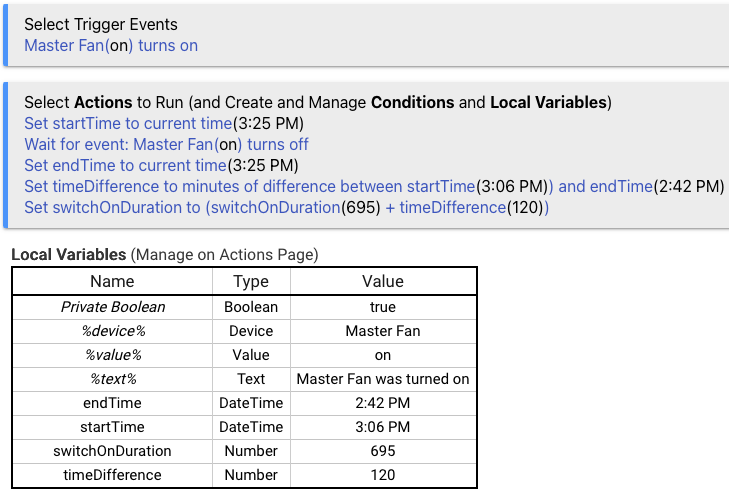Open the 'Master Fan(on) turns on' trigger
The height and width of the screenshot is (501, 729).
pyautogui.click(x=111, y=46)
